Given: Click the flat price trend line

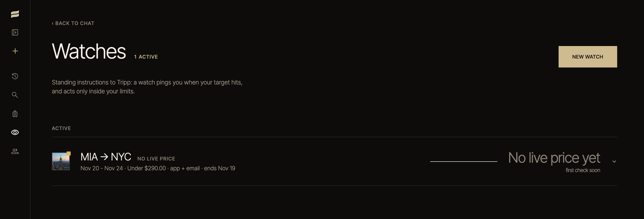Looking at the screenshot, I should point(464,162).
